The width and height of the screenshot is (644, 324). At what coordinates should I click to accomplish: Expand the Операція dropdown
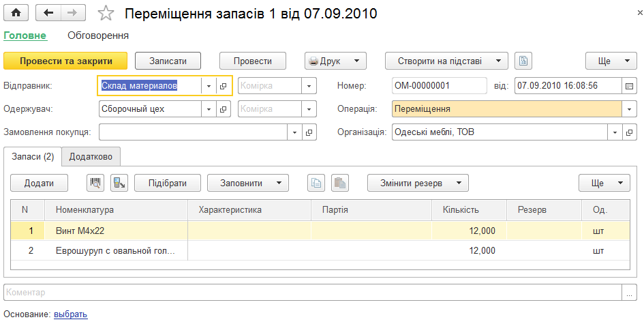pos(629,109)
